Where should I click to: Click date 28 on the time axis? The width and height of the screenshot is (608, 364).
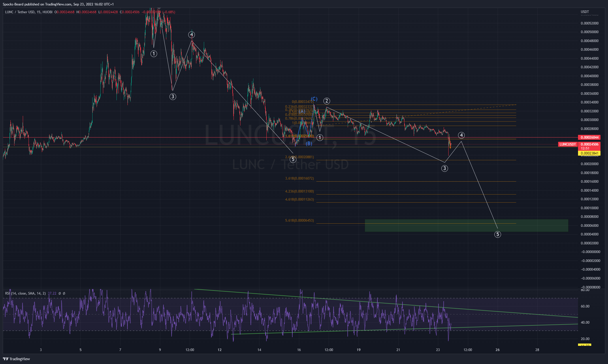click(537, 350)
